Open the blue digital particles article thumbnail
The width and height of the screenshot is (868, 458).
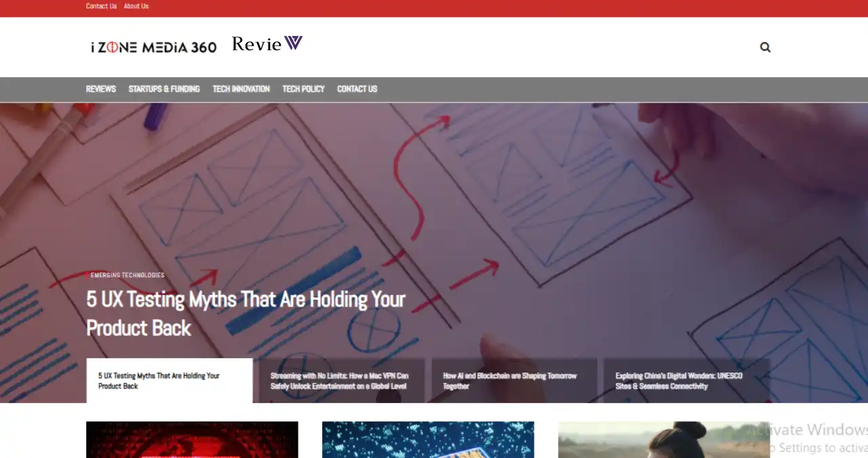[428, 440]
